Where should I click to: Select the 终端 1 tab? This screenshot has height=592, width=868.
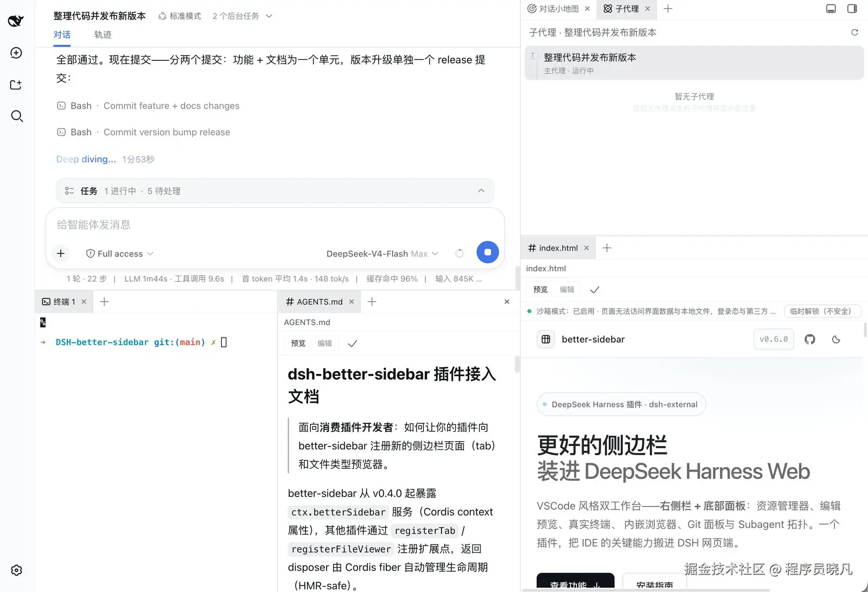[x=64, y=302]
